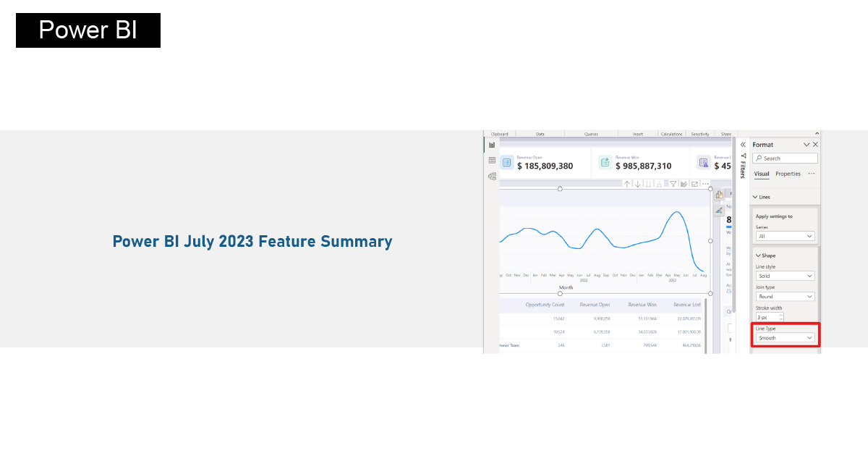Click the Format visual paintbrush icon
Image resolution: width=868 pixels, height=456 pixels.
click(x=719, y=211)
